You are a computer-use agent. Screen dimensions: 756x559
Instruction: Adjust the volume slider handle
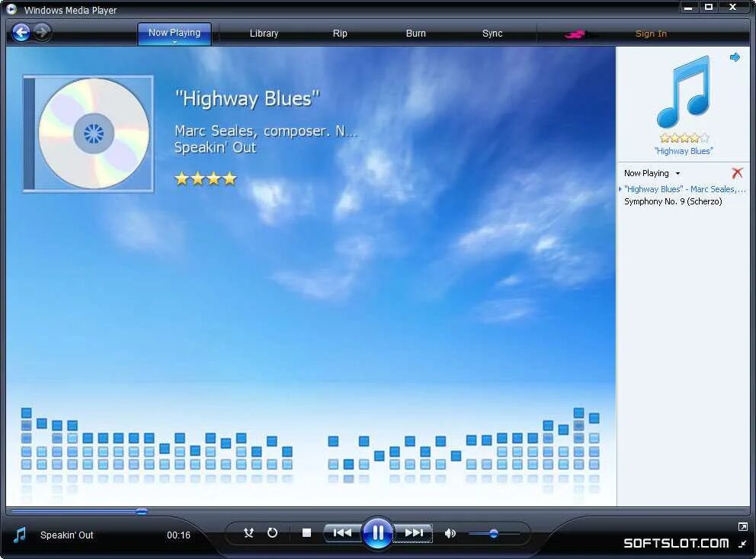493,533
